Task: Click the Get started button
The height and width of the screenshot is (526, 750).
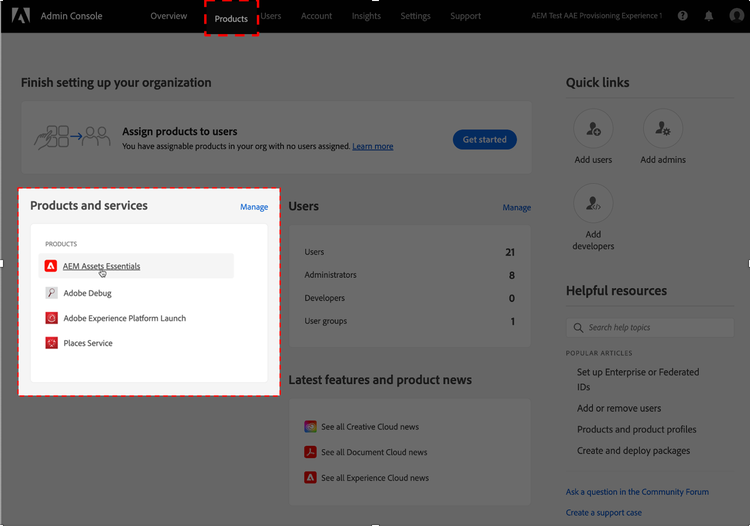Action: click(485, 140)
